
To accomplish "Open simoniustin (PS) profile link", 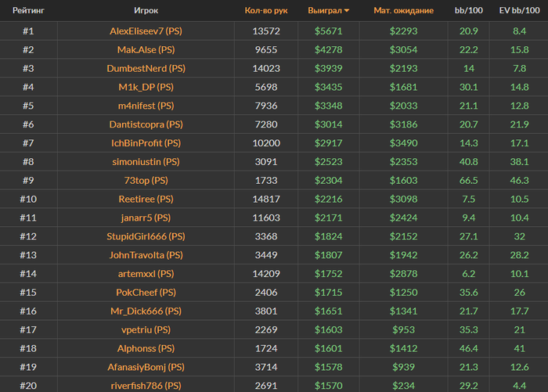I will pyautogui.click(x=146, y=162).
